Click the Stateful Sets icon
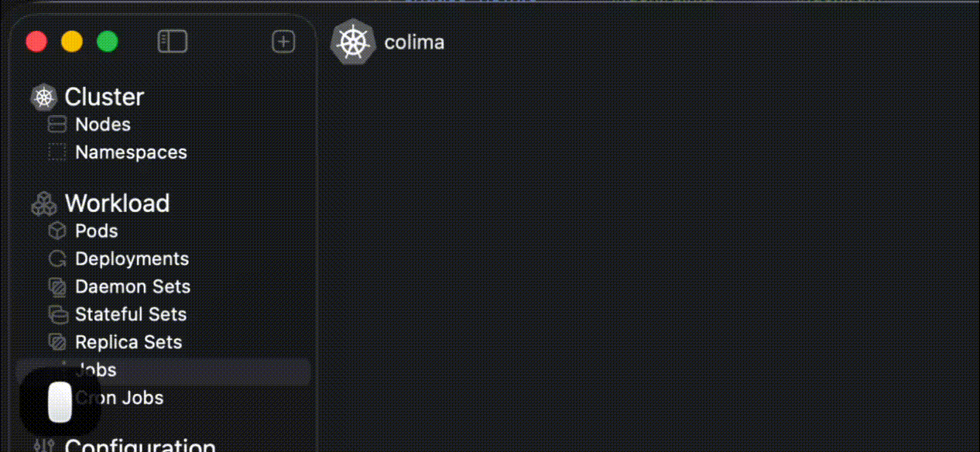The height and width of the screenshot is (452, 980). pyautogui.click(x=57, y=315)
